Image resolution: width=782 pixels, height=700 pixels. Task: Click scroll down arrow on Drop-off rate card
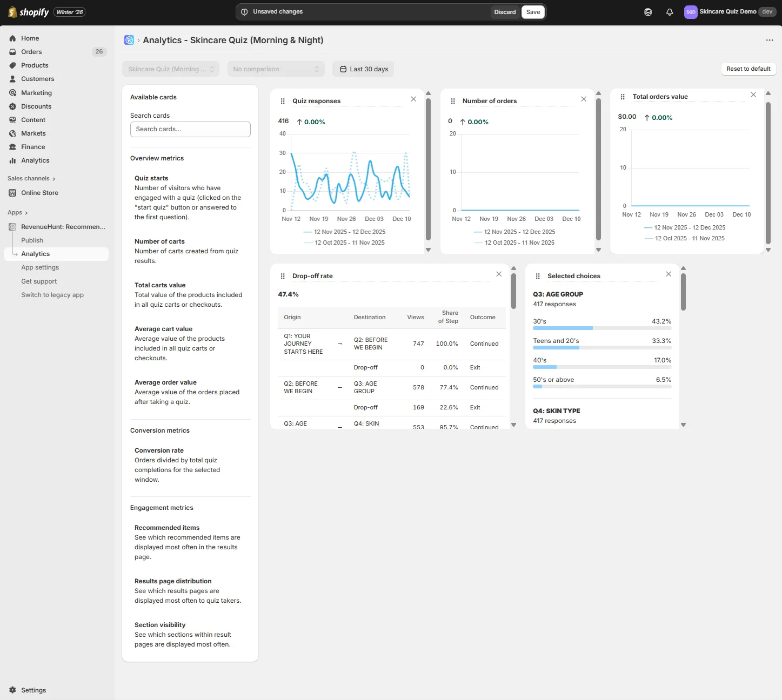click(514, 425)
